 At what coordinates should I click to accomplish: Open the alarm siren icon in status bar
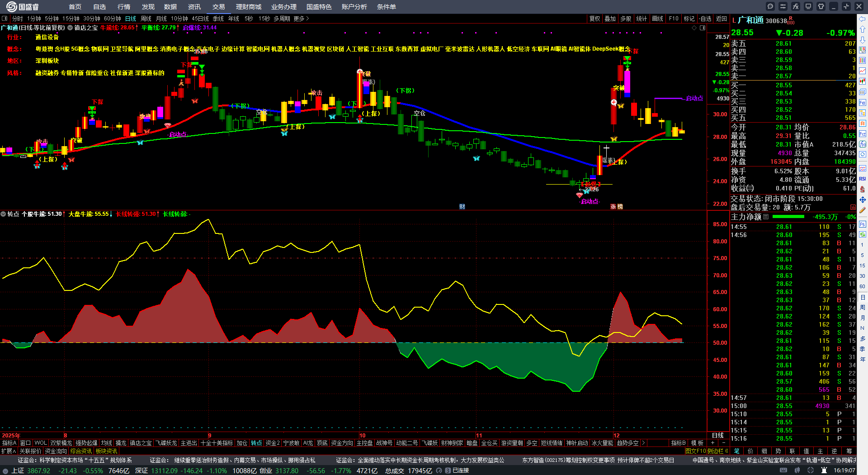(x=824, y=470)
